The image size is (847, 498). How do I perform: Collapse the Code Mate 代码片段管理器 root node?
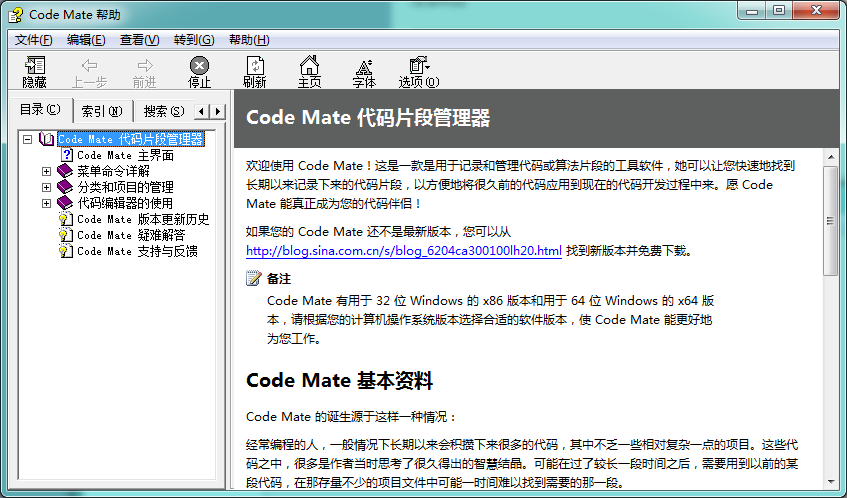28,139
